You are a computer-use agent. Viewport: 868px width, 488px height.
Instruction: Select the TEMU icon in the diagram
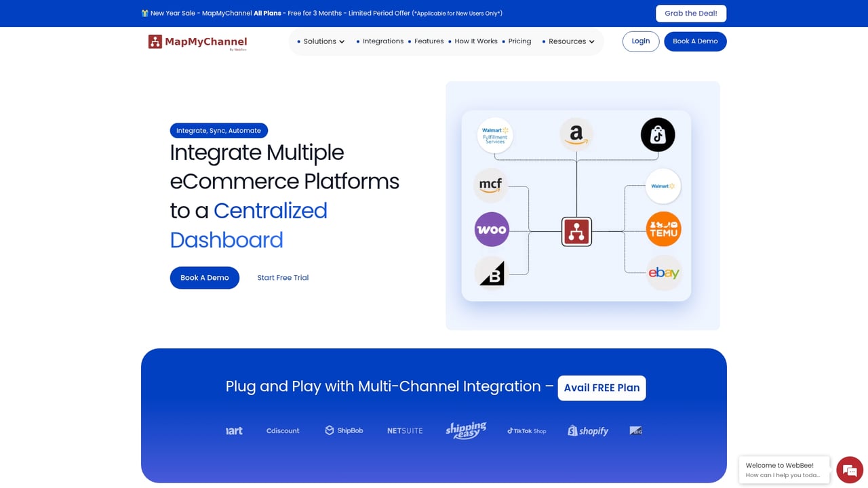click(663, 229)
